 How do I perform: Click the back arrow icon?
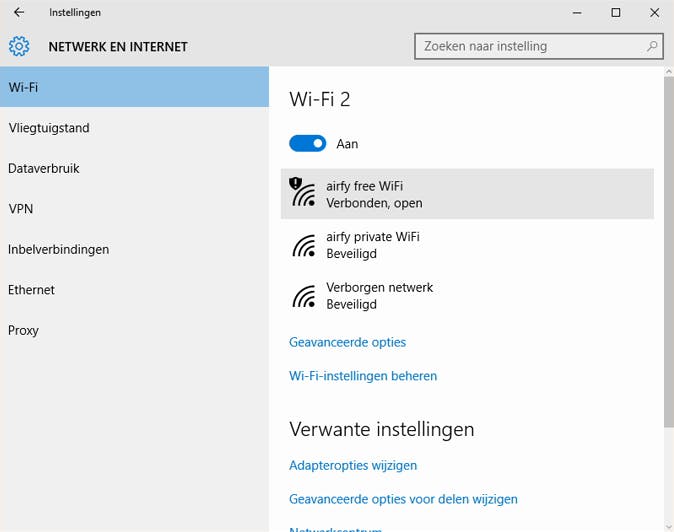point(19,13)
